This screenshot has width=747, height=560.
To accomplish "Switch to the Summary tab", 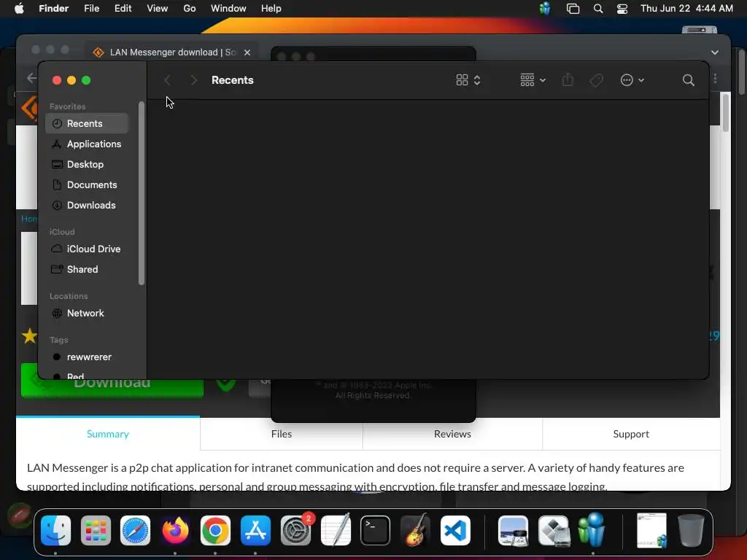I will pyautogui.click(x=108, y=434).
